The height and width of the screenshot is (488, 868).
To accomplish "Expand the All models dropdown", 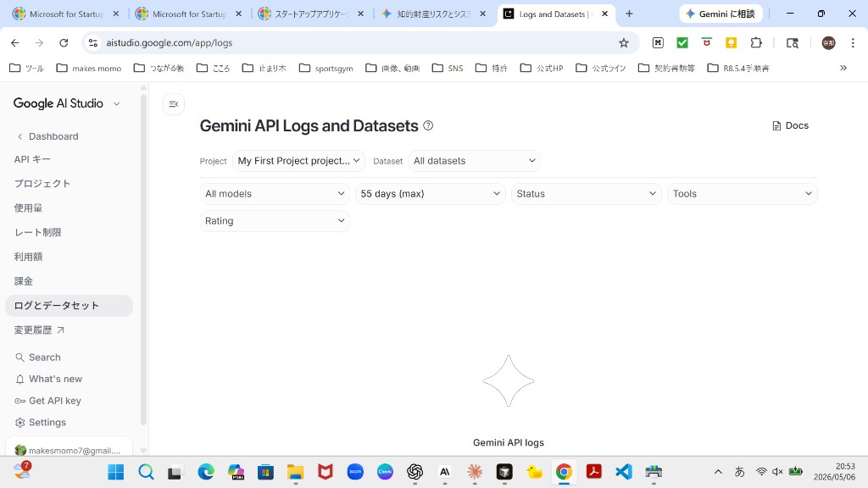I will pos(275,194).
